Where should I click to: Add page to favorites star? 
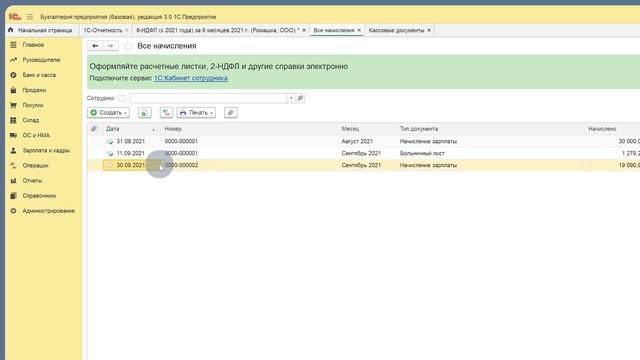click(128, 46)
